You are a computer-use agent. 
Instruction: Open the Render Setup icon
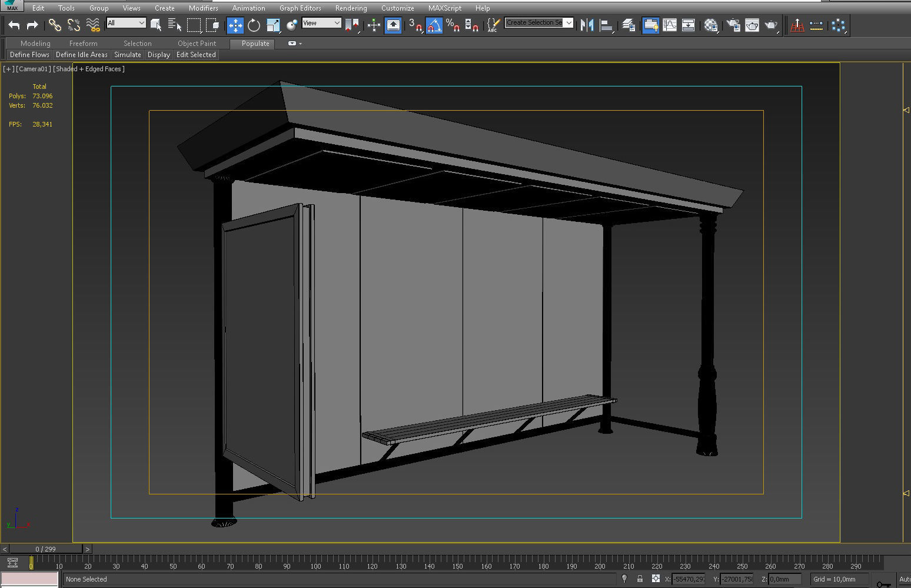[x=733, y=25]
